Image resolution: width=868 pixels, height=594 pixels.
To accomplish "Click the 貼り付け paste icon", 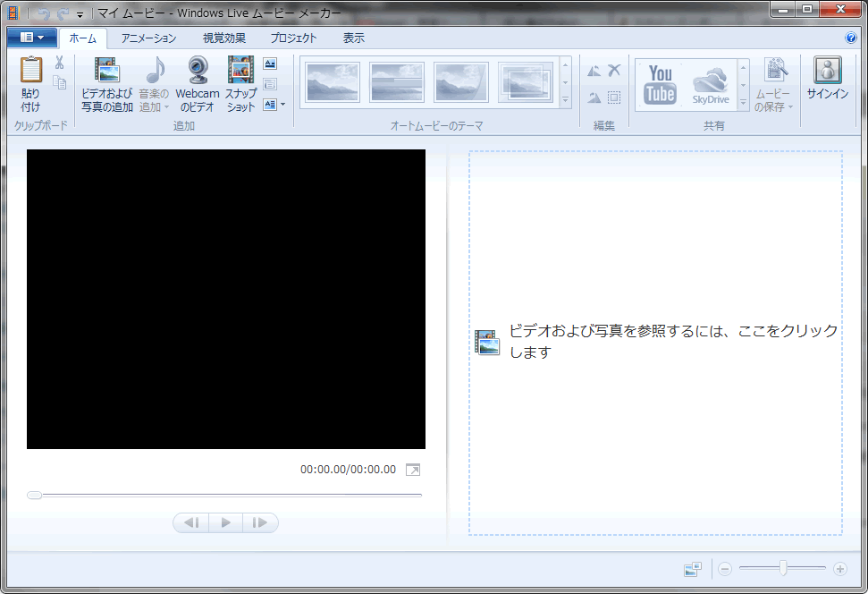I will [30, 72].
